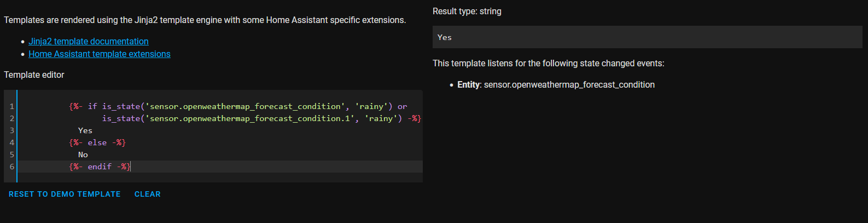
Task: Click line number 6 in the editor gutter
Action: [x=11, y=167]
